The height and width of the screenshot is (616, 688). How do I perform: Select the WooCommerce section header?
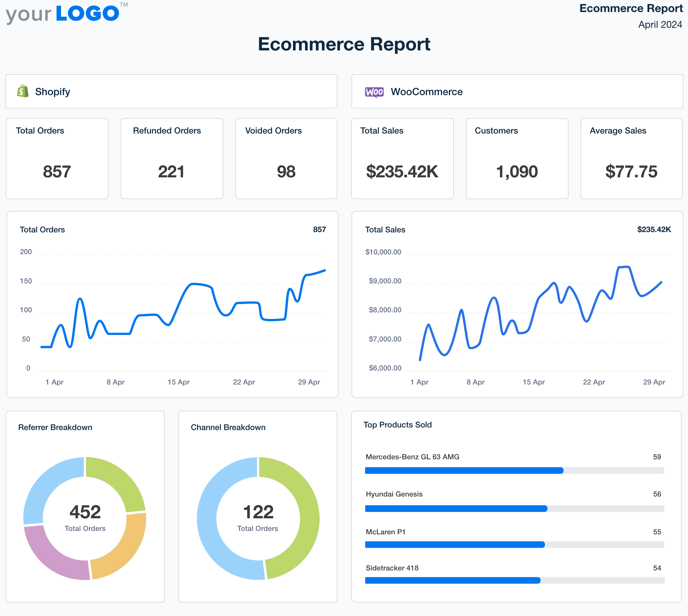(427, 91)
